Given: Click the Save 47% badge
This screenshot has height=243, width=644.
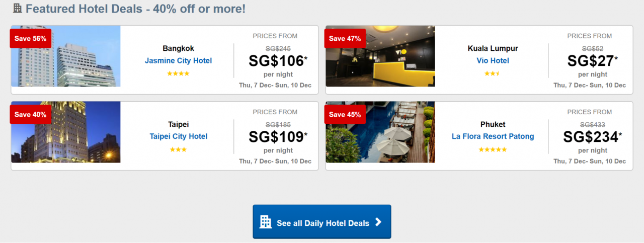Looking at the screenshot, I should click(345, 39).
